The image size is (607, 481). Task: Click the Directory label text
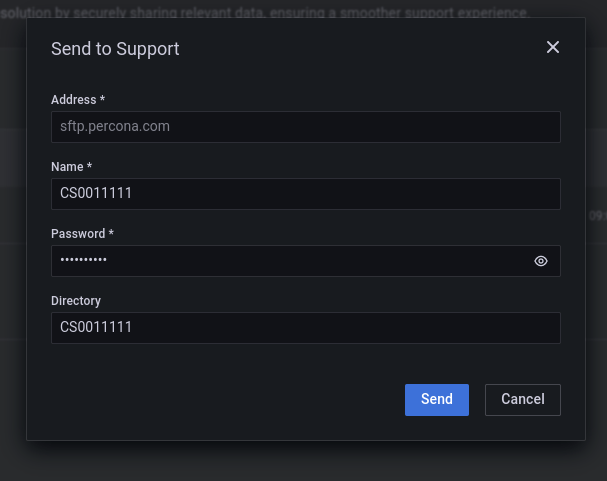point(76,301)
